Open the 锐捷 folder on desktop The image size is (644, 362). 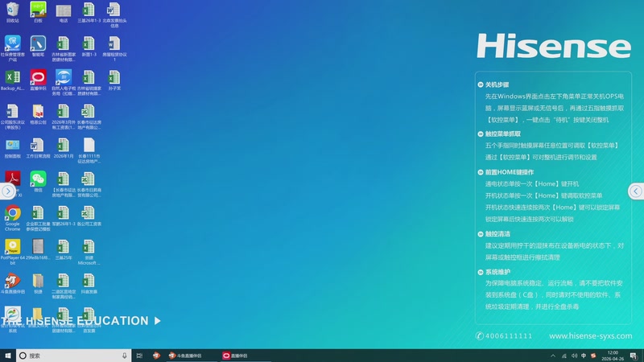[38, 284]
